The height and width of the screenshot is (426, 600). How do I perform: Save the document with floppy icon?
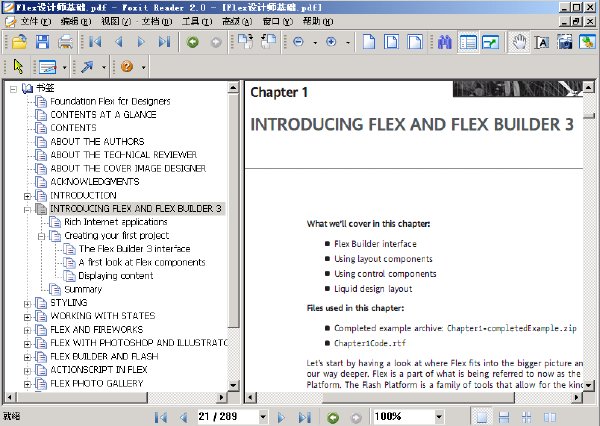tap(42, 42)
